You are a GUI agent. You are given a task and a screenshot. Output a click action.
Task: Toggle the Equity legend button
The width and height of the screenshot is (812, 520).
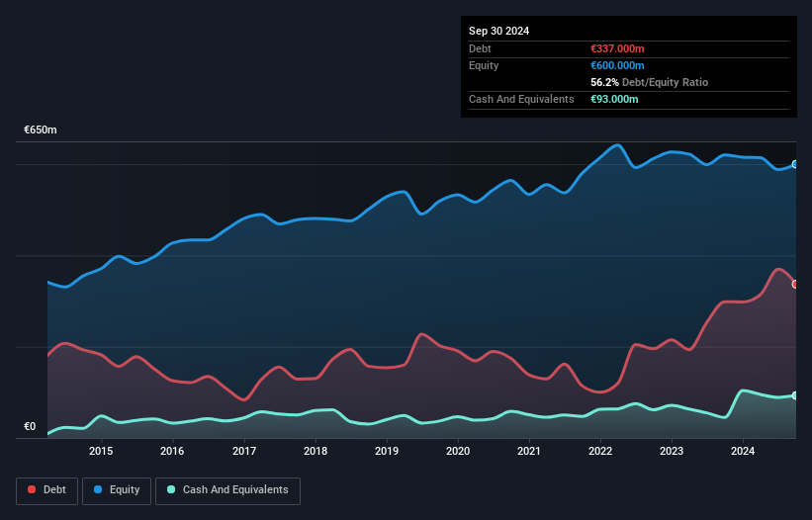[x=117, y=490]
